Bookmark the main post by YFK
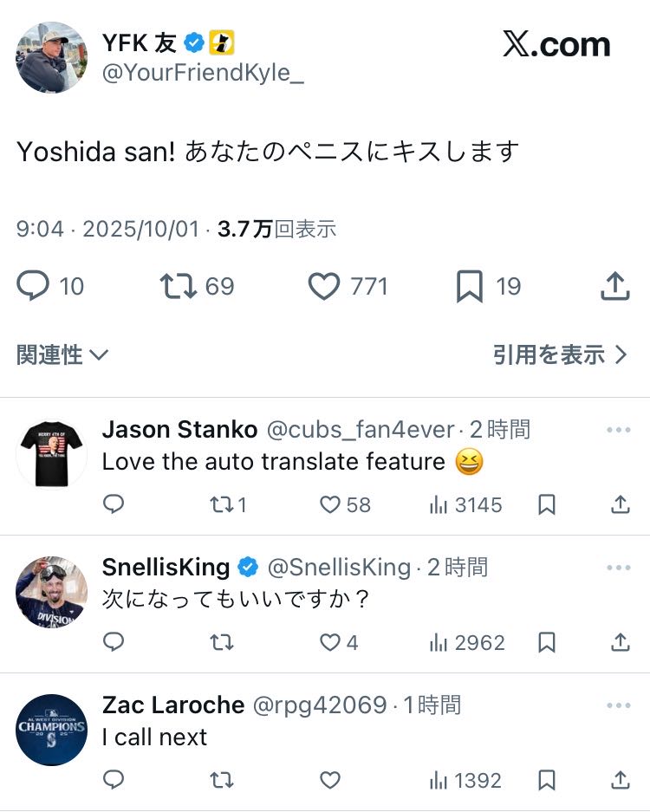 [x=469, y=287]
